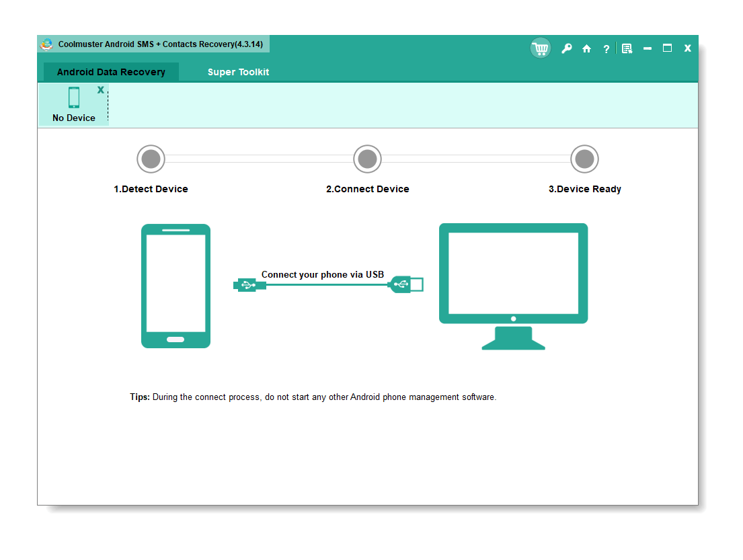
Task: Click the 'Connect your phone via USB' text
Action: coord(323,274)
